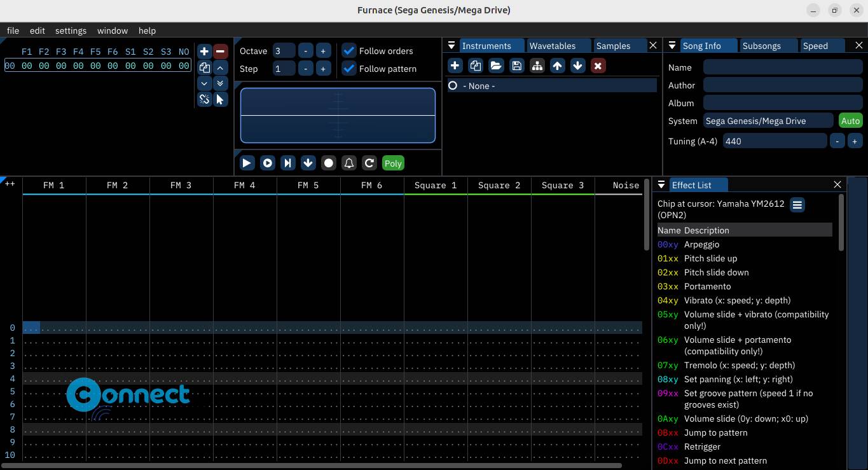Start playback with the Play button
The width and height of the screenshot is (868, 470).
point(247,163)
